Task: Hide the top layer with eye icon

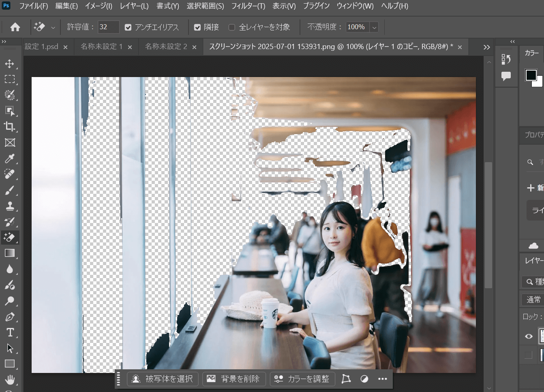Action: click(529, 336)
